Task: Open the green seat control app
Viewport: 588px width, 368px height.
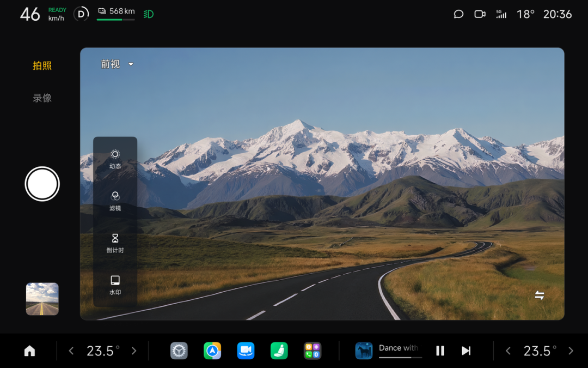Action: (x=279, y=351)
